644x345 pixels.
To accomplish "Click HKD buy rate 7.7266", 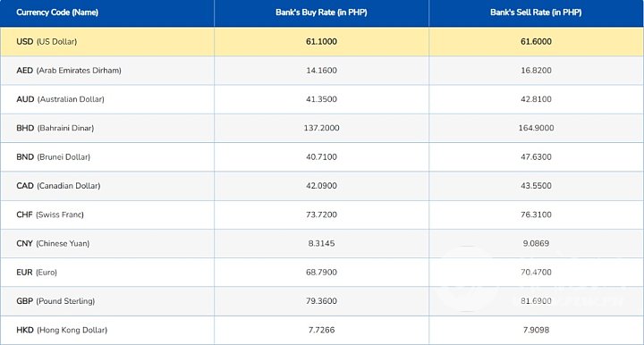I will [321, 330].
